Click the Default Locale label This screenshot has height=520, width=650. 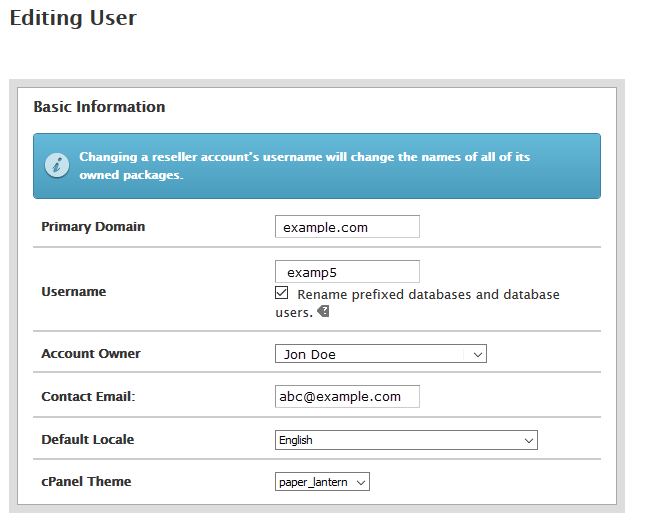(x=87, y=440)
